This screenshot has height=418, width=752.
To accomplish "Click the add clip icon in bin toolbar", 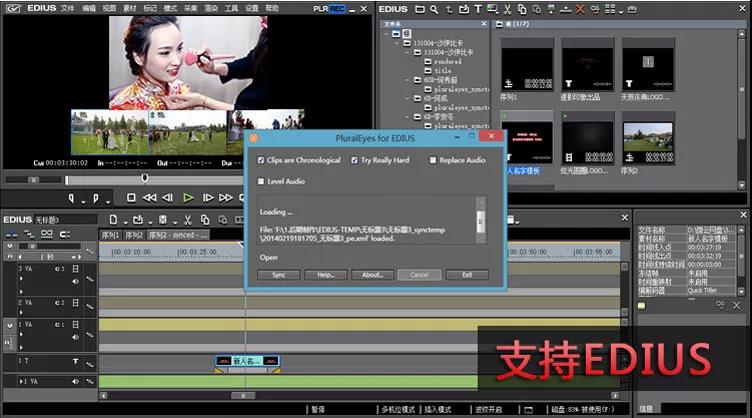I will (464, 9).
